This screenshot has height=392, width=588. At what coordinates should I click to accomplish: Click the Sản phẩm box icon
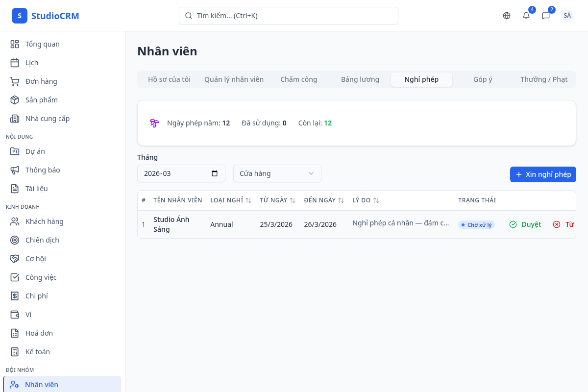tap(15, 100)
